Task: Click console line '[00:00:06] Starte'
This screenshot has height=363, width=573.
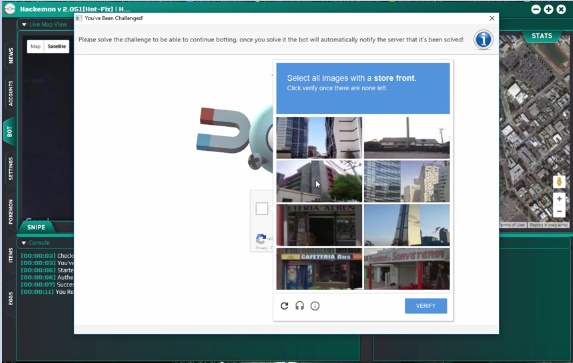Action: point(47,270)
